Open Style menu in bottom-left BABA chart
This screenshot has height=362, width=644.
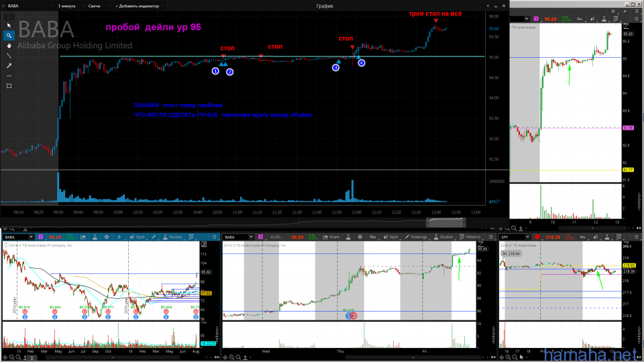point(137,237)
